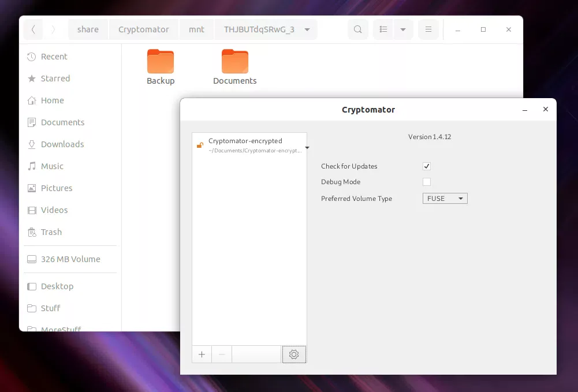Viewport: 578px width, 392px height.
Task: Click the plus icon to add vault
Action: click(x=202, y=354)
